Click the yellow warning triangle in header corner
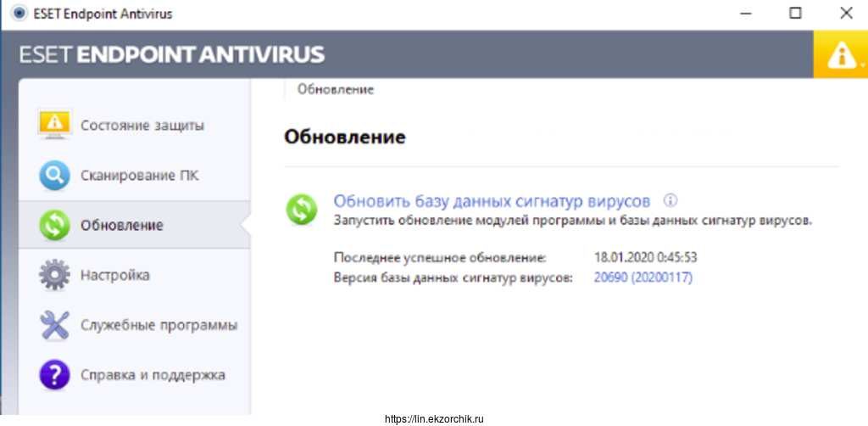This screenshot has width=868, height=426. point(840,55)
